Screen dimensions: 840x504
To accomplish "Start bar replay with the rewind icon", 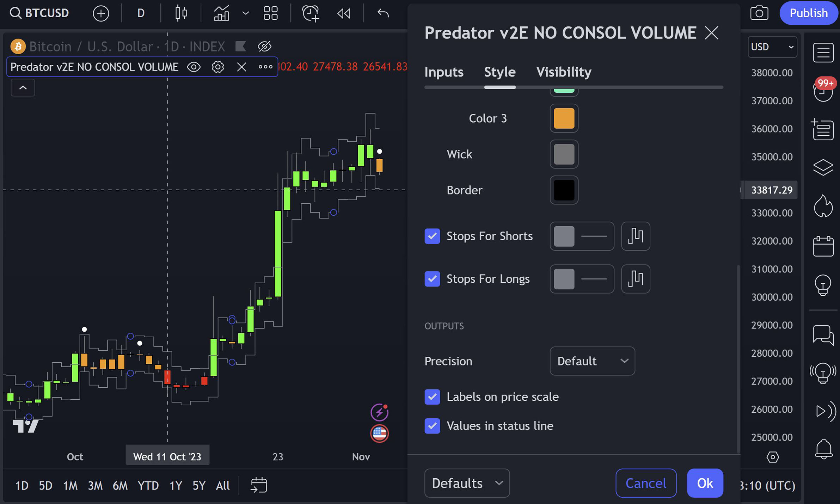I will tap(344, 13).
